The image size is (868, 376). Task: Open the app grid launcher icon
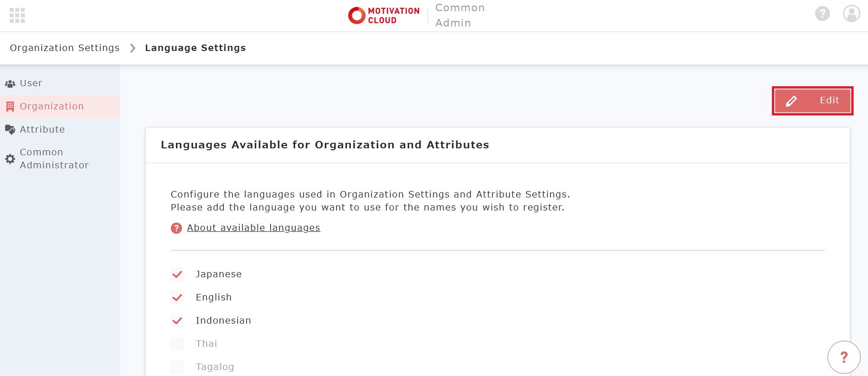point(17,15)
